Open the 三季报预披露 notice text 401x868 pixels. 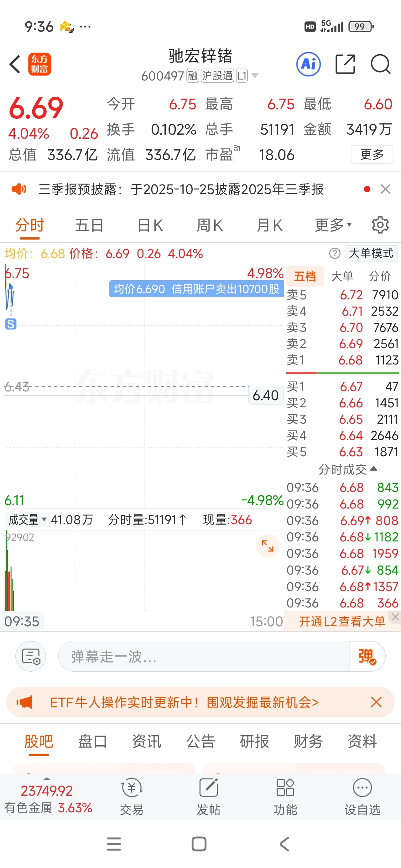click(181, 189)
